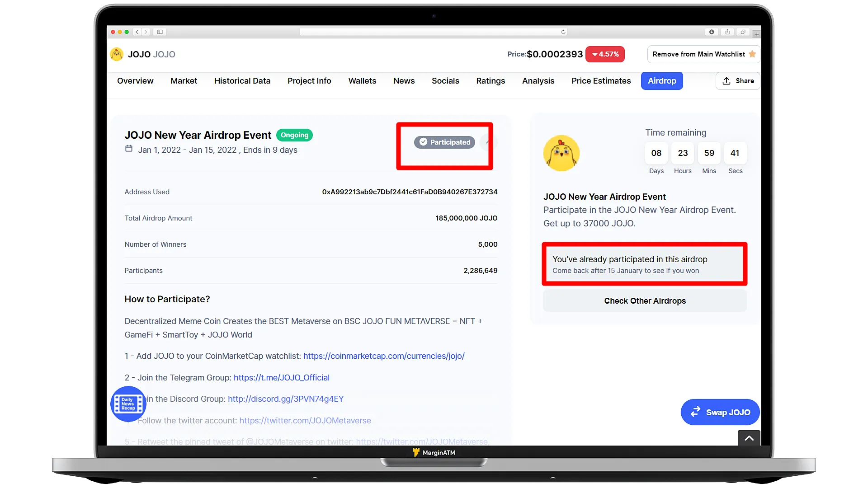The height and width of the screenshot is (488, 868).
Task: Click the red 4.57% price change badge
Action: pyautogui.click(x=605, y=54)
